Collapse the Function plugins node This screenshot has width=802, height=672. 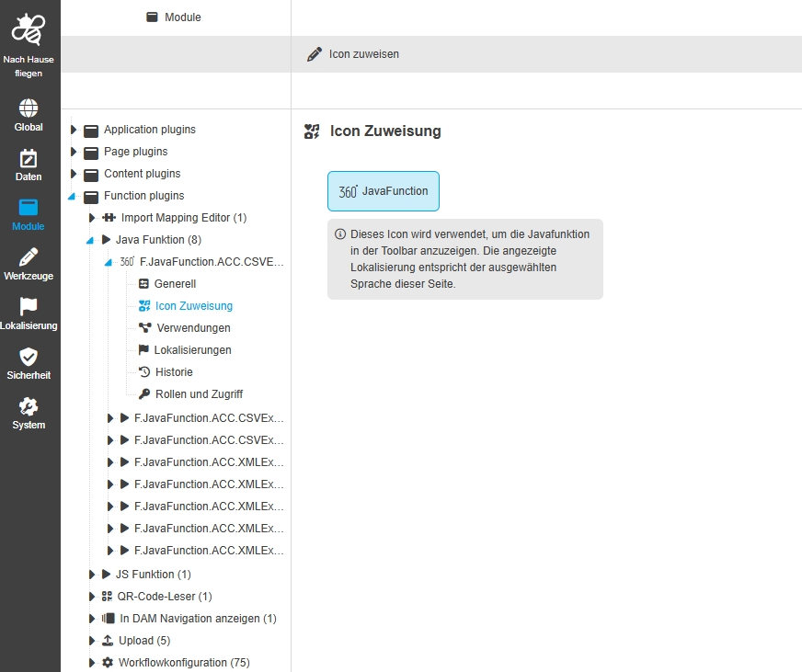point(72,197)
